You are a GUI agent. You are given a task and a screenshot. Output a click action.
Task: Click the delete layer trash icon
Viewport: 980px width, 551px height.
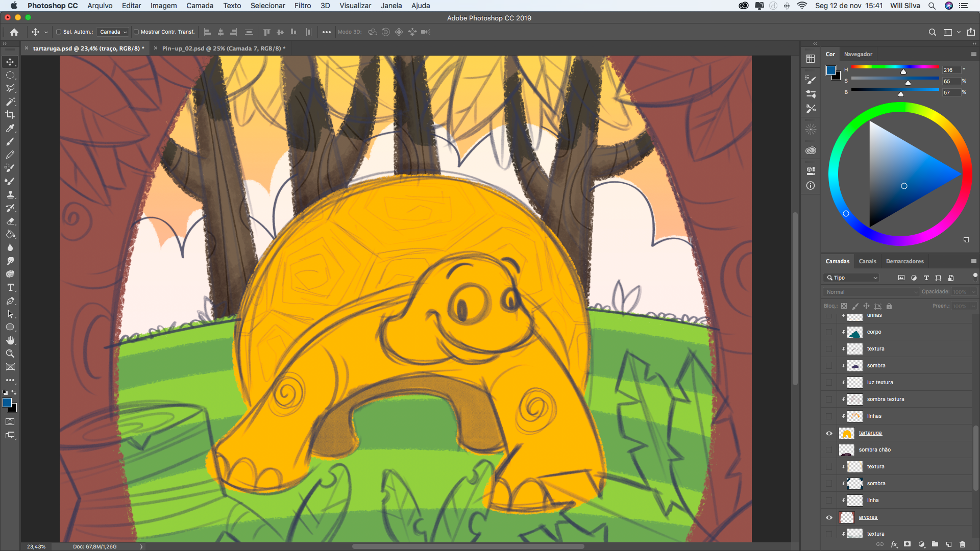[962, 544]
